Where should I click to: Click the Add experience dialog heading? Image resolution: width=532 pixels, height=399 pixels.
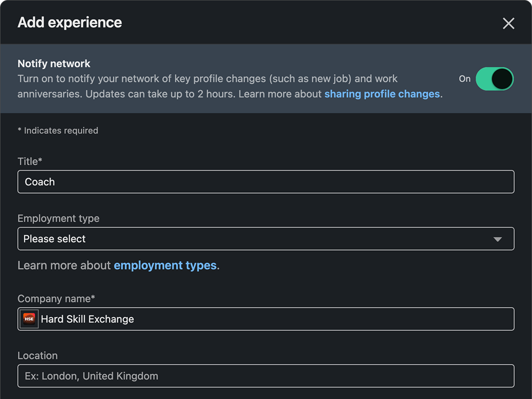tap(70, 22)
